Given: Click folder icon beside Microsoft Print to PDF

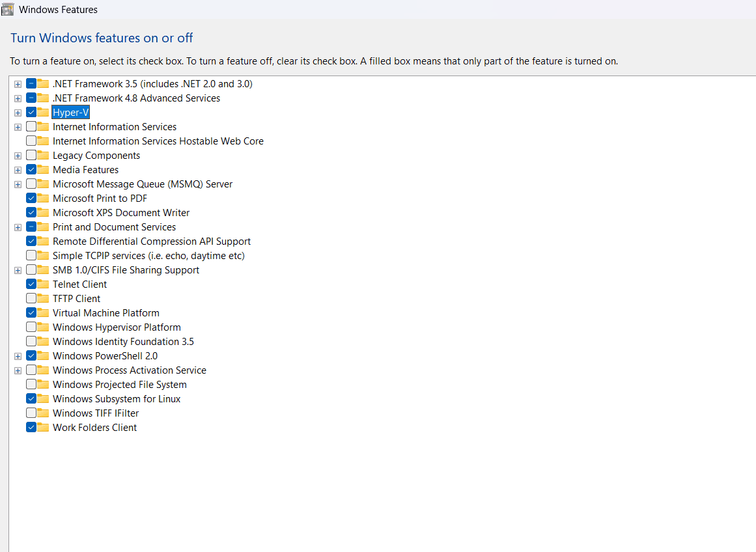Looking at the screenshot, I should click(x=44, y=198).
